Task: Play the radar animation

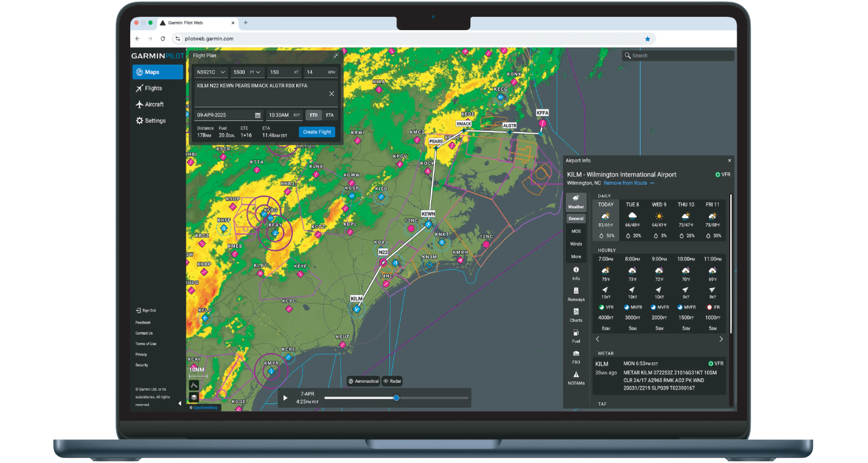Action: [285, 398]
